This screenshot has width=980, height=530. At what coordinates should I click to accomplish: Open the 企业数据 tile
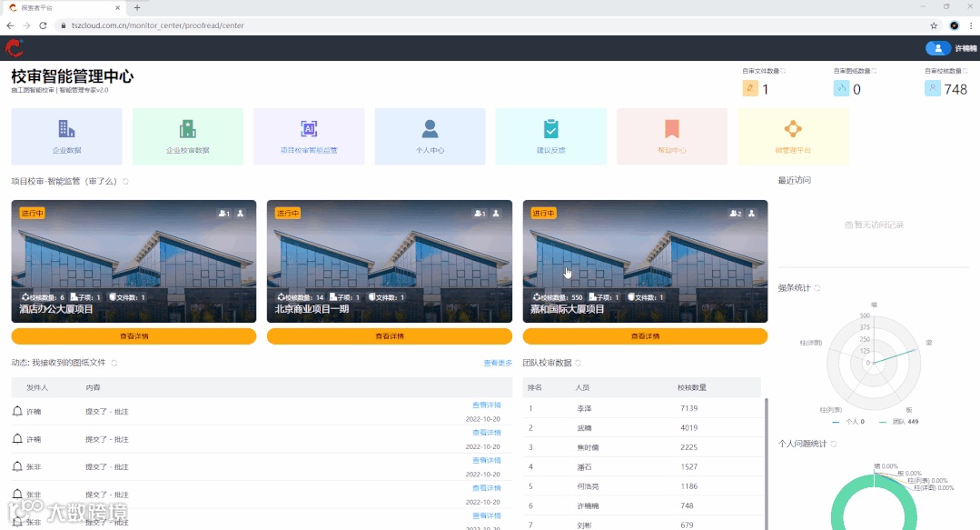(67, 136)
